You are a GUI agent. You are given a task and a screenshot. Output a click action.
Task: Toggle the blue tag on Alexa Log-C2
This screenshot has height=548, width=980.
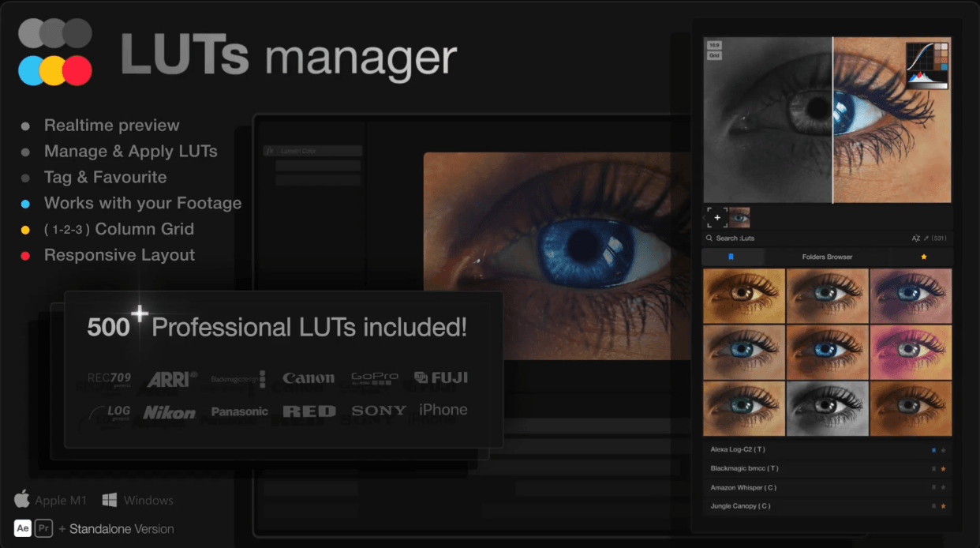pyautogui.click(x=934, y=450)
